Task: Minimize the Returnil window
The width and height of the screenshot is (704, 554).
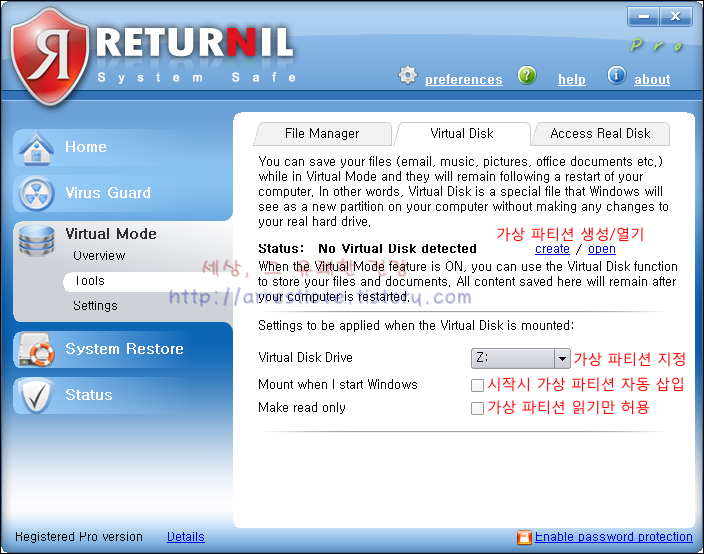Action: pos(643,17)
